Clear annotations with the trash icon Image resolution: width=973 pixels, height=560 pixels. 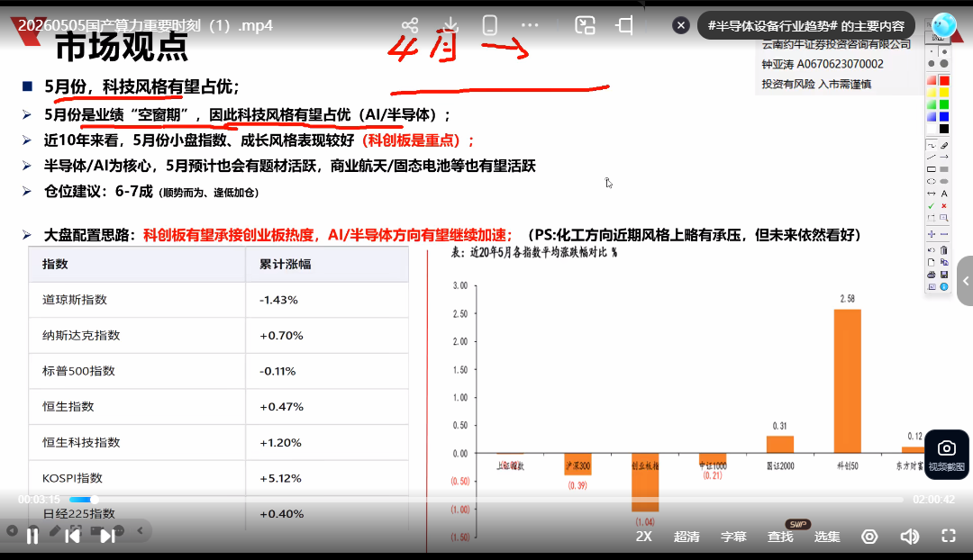point(944,250)
